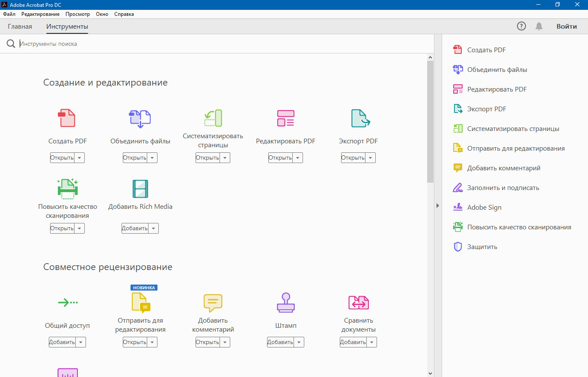Expand the dropdown arrow under Редактировать PDF
The height and width of the screenshot is (377, 588).
[298, 158]
